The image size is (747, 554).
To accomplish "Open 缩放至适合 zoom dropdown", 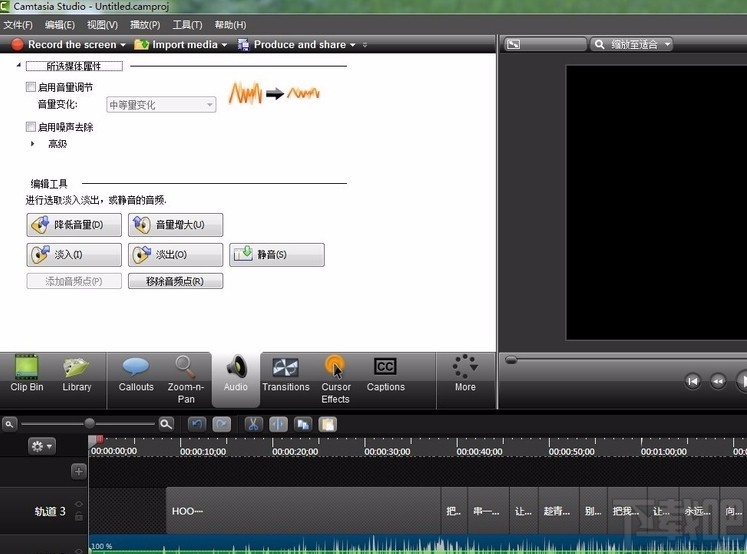I will (631, 44).
